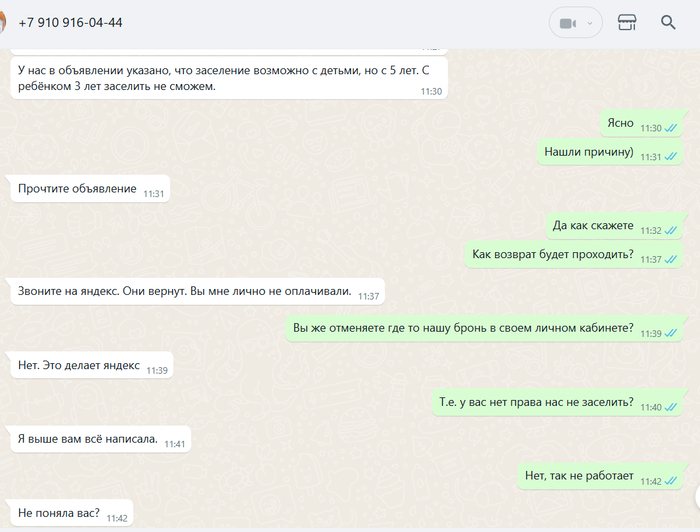Select the message "Ясно"
The image size is (700, 532).
point(620,124)
